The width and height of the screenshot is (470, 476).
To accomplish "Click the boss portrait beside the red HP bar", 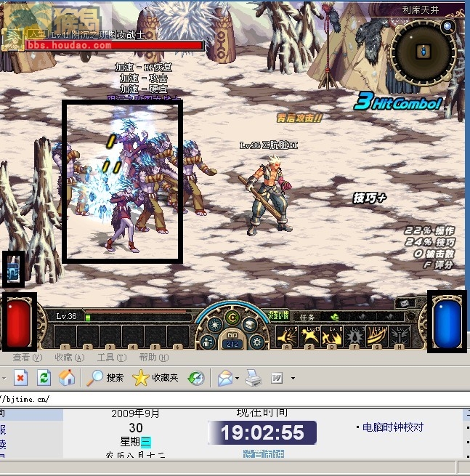I will pos(12,41).
